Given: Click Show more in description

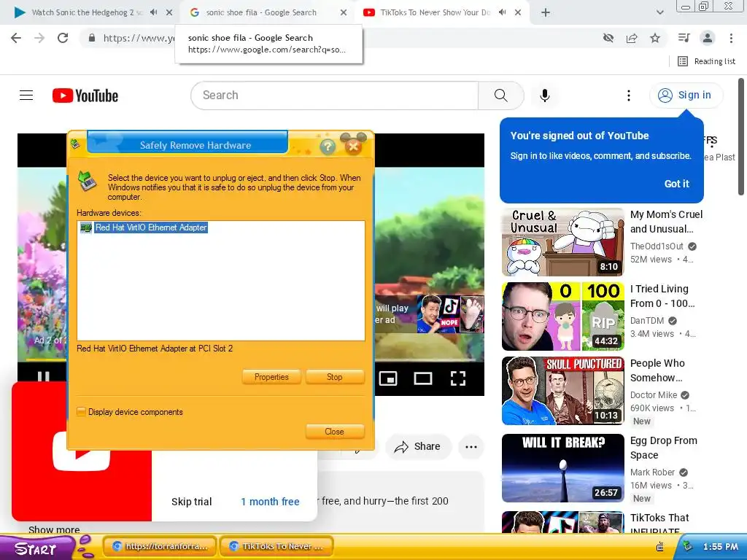Looking at the screenshot, I should point(54,529).
